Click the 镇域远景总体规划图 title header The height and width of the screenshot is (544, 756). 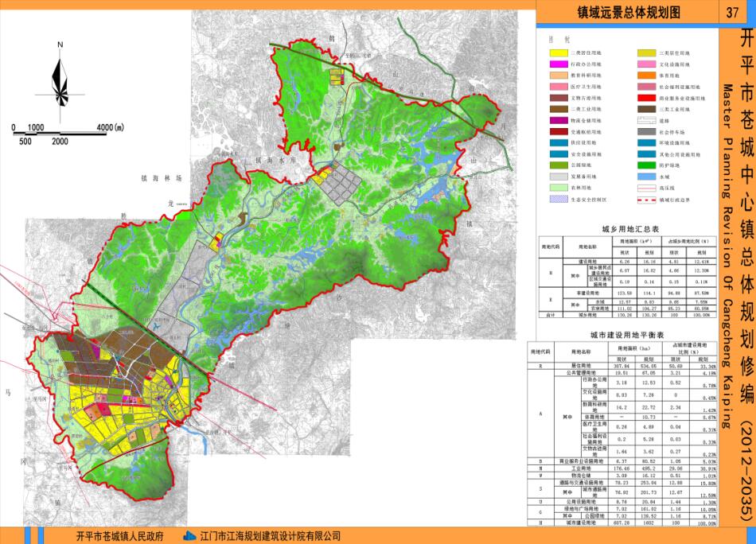tap(629, 13)
